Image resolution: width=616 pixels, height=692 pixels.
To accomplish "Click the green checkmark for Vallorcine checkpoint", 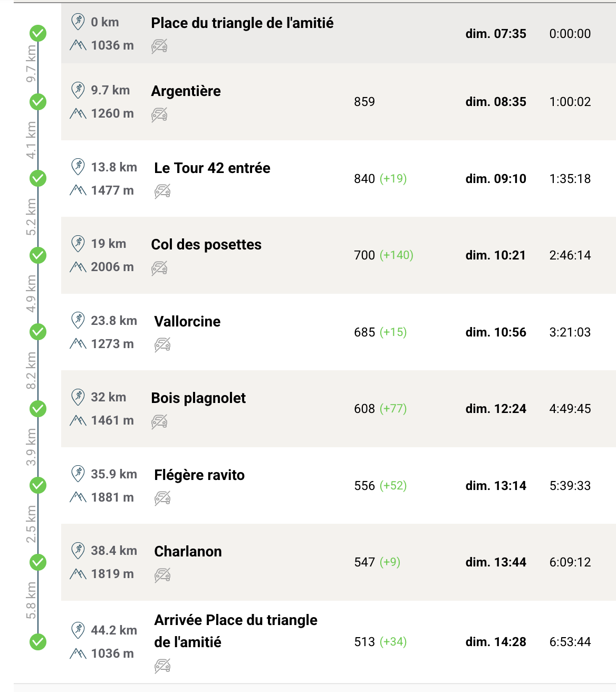I will click(38, 332).
